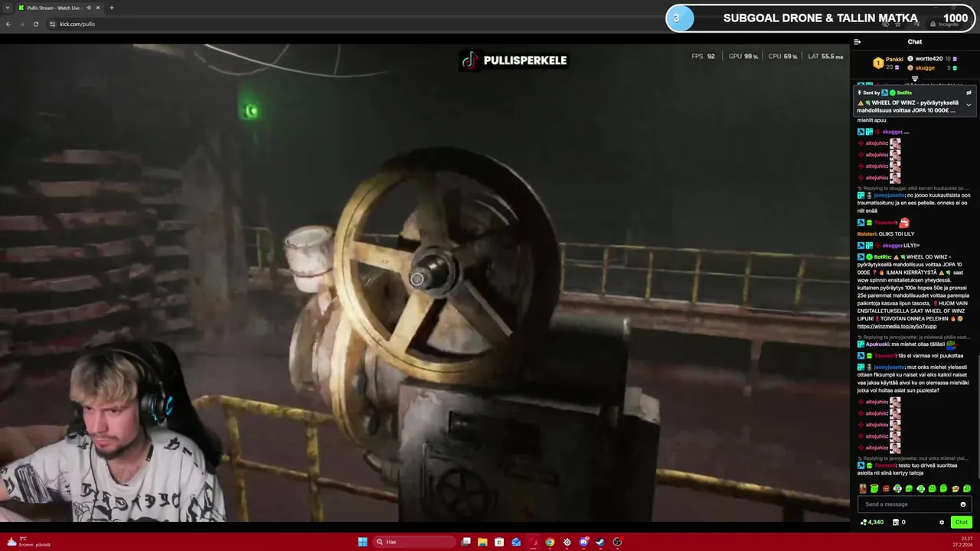Click the Incognito indicator in browser toolbar
980x551 pixels.
pyautogui.click(x=945, y=24)
